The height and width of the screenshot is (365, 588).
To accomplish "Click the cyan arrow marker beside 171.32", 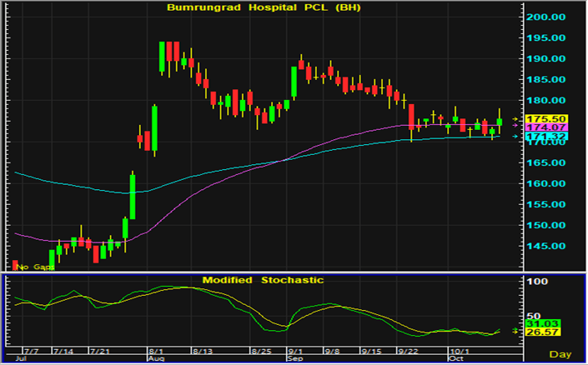I will (x=514, y=136).
